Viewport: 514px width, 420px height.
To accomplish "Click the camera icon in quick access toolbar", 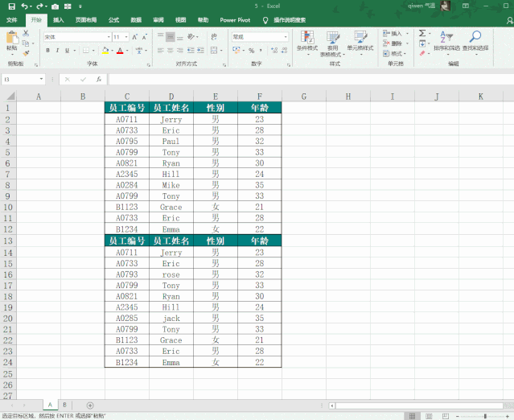I will (55, 6).
